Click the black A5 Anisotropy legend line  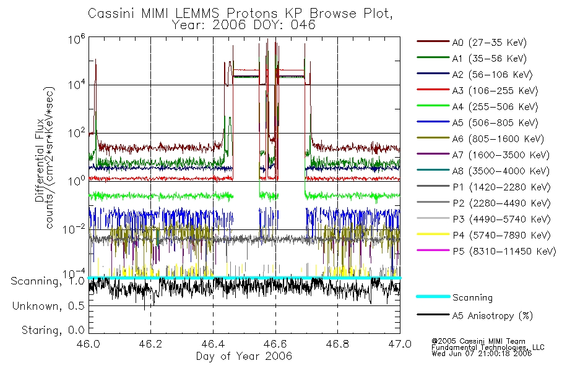tap(433, 315)
